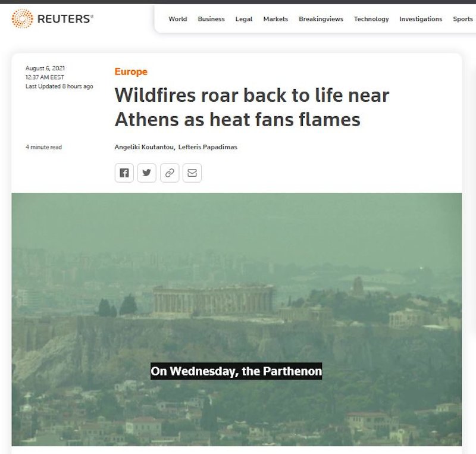This screenshot has height=454, width=476.
Task: Share the article on Facebook
Action: tap(124, 173)
